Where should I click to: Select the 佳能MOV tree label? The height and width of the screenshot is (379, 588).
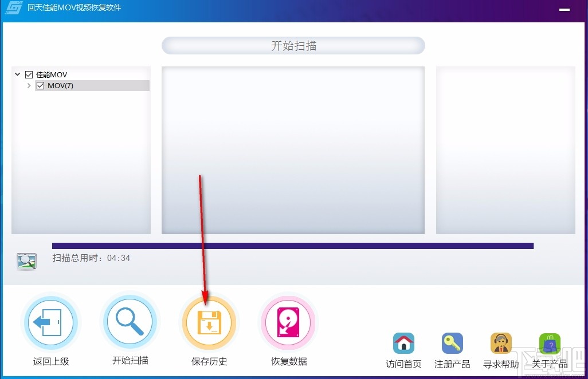[52, 74]
